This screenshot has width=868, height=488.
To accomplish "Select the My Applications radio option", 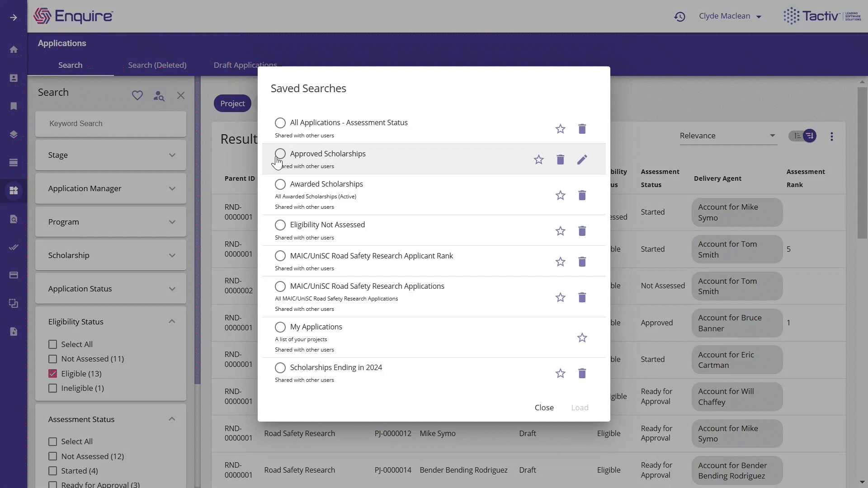I will point(280,327).
